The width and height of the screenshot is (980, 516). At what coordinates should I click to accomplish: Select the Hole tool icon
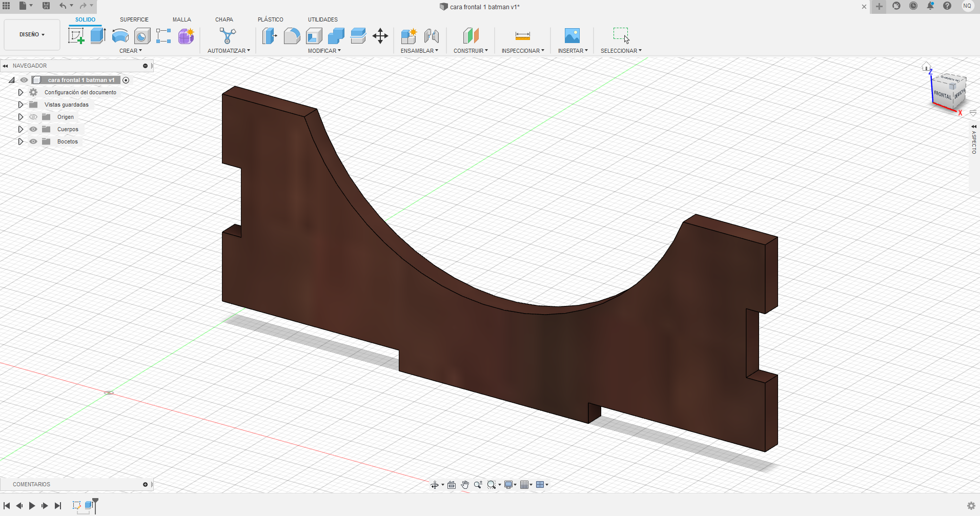pos(142,36)
